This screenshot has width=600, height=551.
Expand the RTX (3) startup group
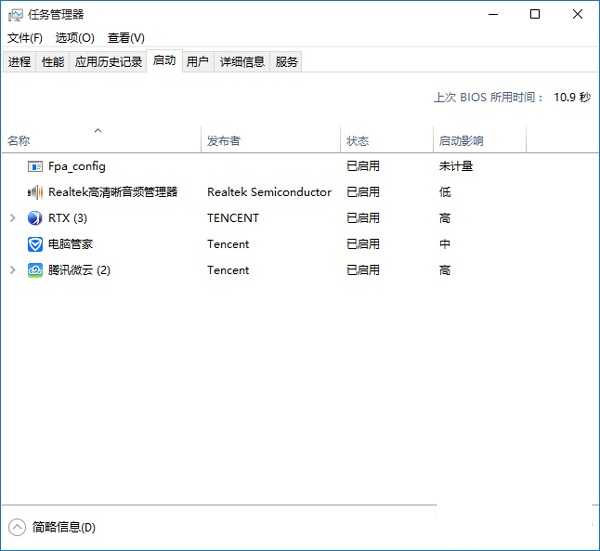pos(13,218)
